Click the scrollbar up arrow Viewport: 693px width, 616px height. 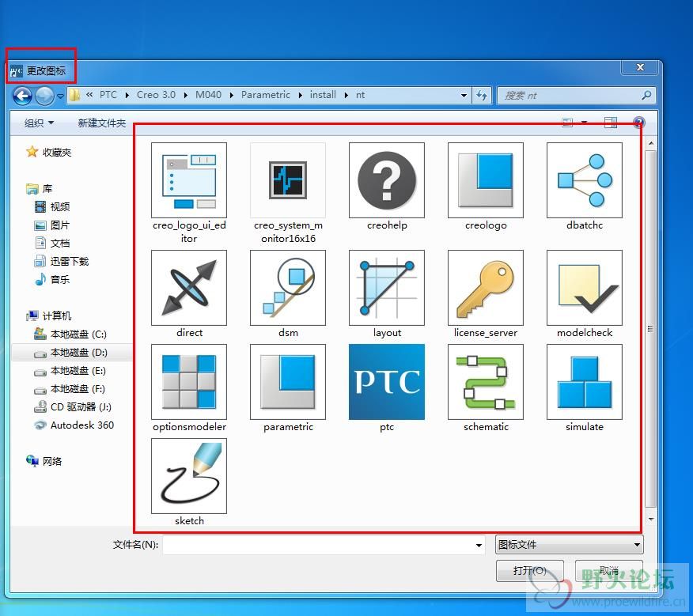coord(650,144)
